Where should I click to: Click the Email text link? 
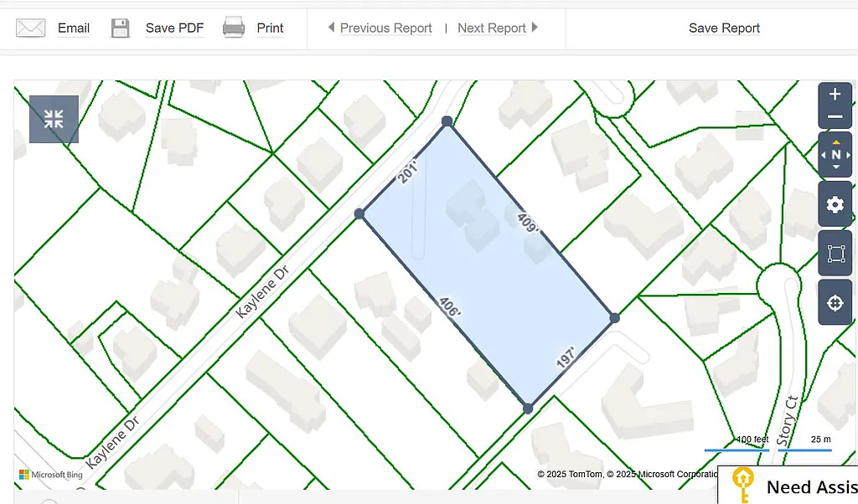pos(74,28)
